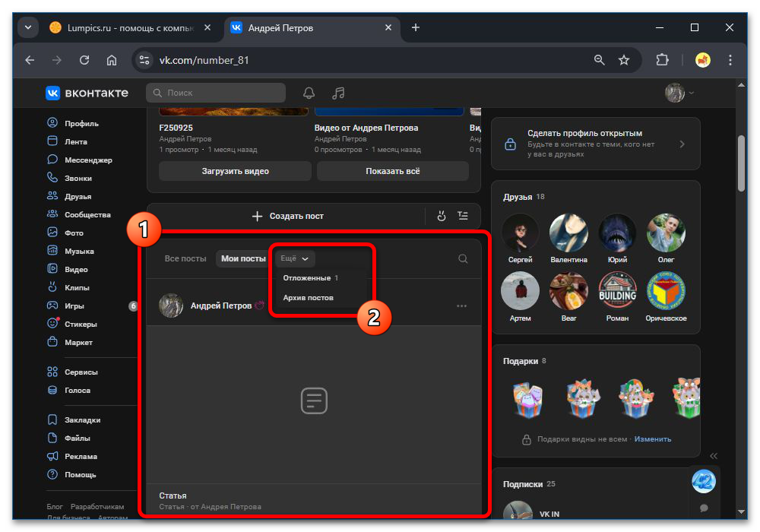Open Игры section
Screen dimensions: 760x532
pos(66,306)
